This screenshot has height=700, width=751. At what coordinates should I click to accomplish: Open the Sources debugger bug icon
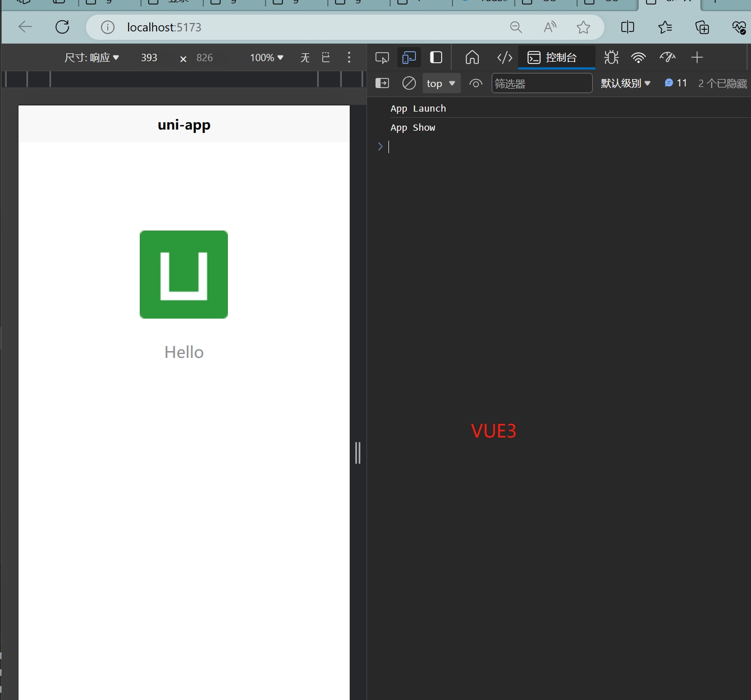pyautogui.click(x=611, y=57)
